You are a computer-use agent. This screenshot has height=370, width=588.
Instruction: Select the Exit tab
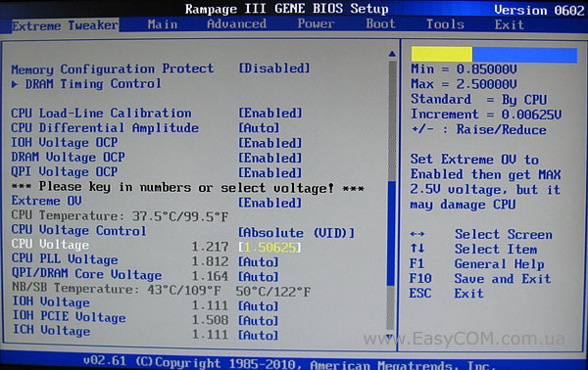coord(509,24)
